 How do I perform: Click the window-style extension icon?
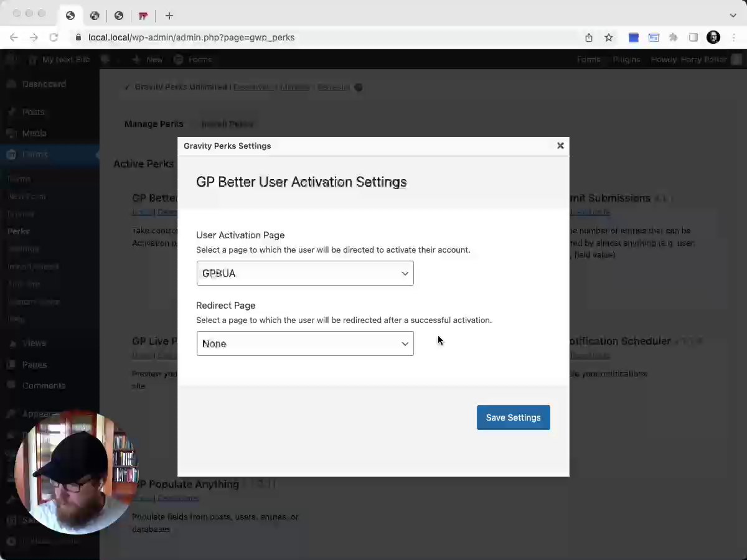pos(654,37)
